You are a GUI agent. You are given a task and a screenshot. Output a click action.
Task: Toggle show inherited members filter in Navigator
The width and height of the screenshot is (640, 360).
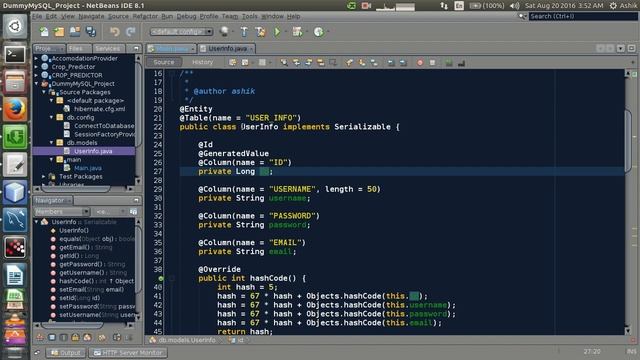point(40,337)
